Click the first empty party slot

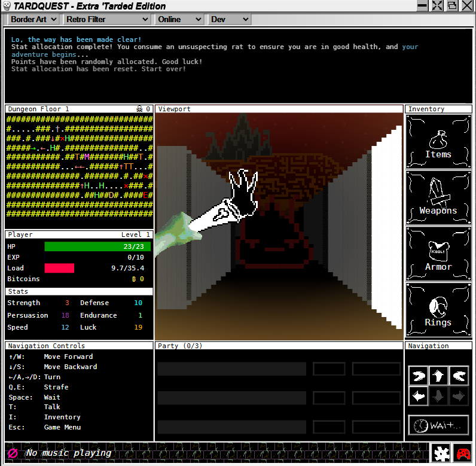[231, 369]
